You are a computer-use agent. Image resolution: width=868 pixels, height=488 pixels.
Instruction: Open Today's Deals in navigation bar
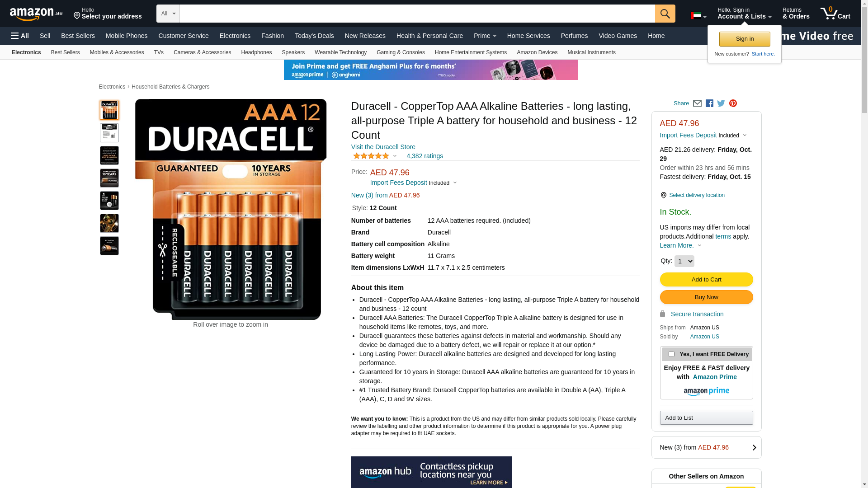314,36
